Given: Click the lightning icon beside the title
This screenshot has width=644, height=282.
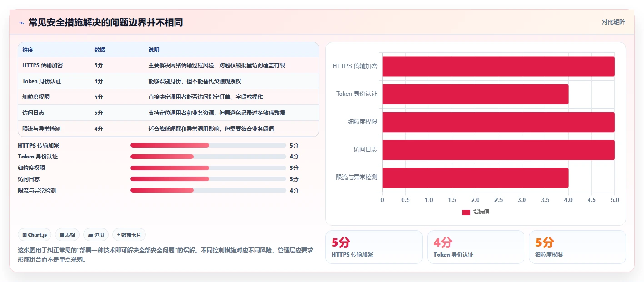Looking at the screenshot, I should 21,23.
